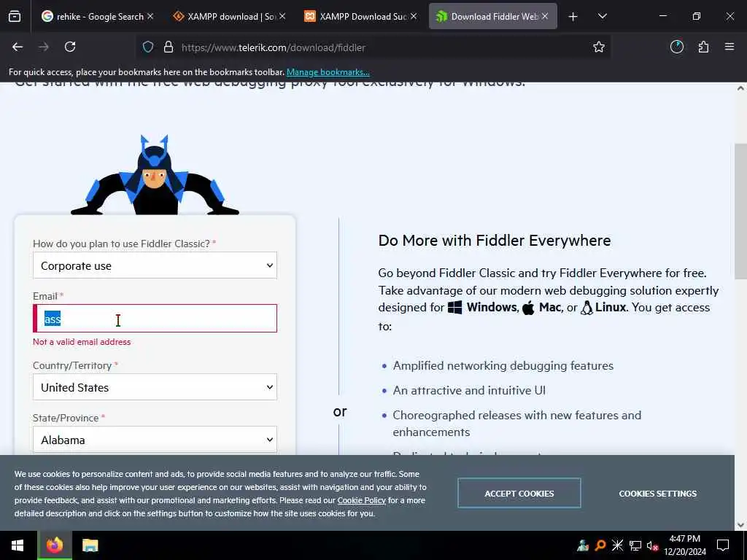Click the scrollbar up arrow
This screenshot has height=560, width=747.
741,88
